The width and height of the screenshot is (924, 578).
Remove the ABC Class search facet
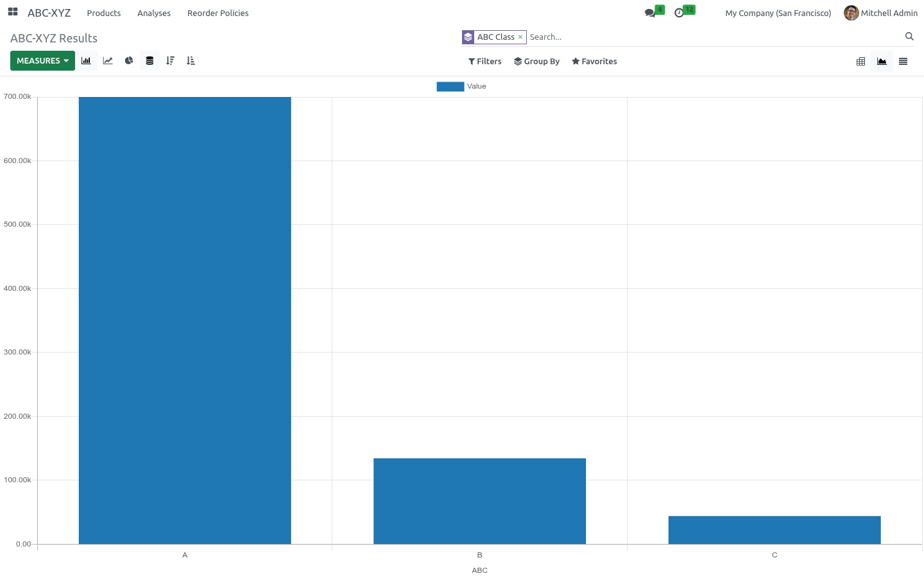tap(520, 37)
